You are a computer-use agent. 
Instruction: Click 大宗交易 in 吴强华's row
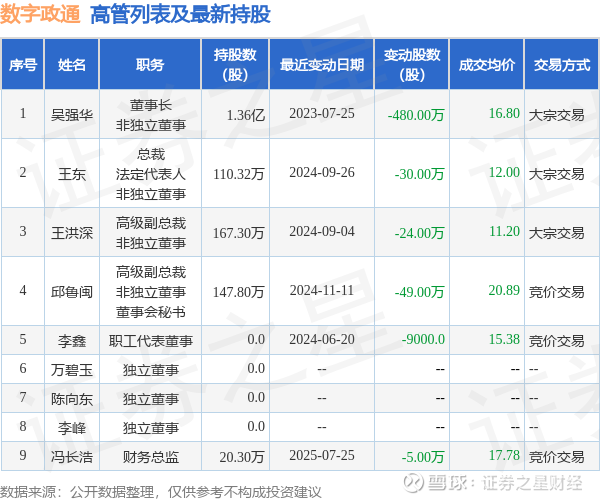click(556, 115)
